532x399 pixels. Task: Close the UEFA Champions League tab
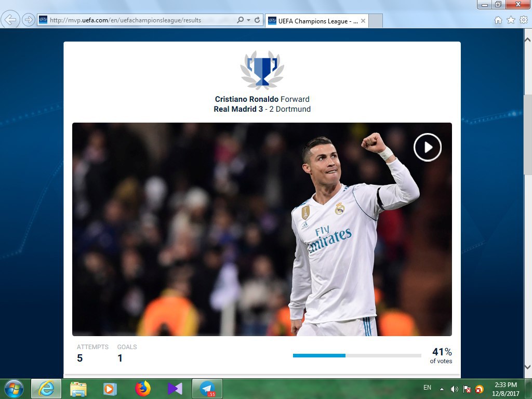coord(363,21)
